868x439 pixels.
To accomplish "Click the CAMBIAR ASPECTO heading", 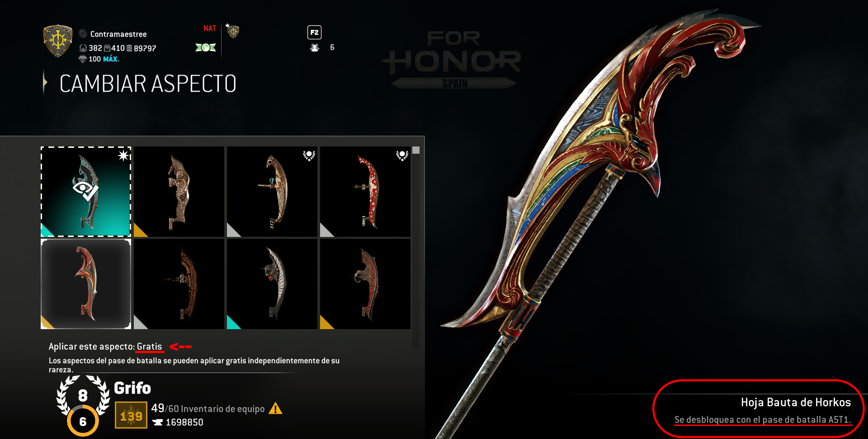I will click(148, 84).
